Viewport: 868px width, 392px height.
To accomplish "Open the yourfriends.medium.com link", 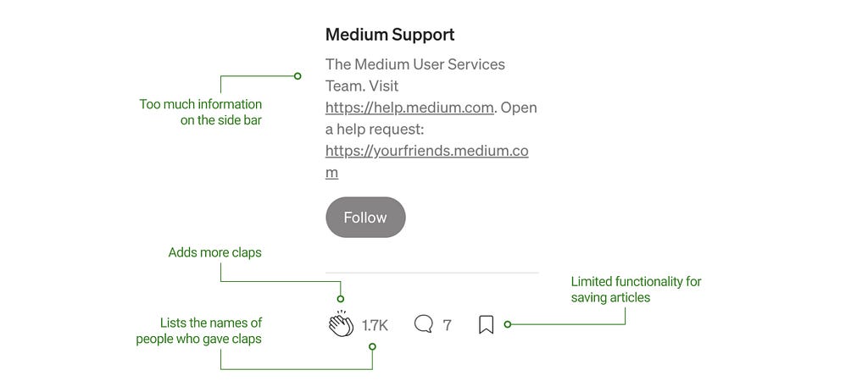I will tap(427, 162).
